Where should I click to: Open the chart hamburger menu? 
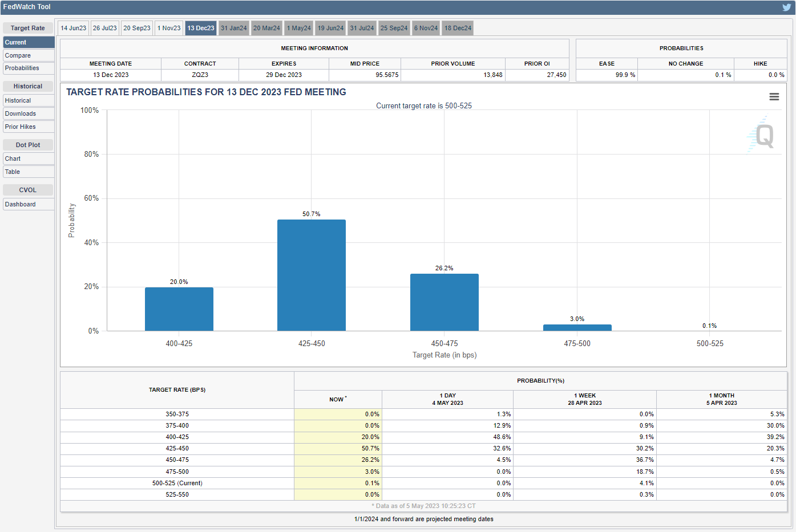click(774, 97)
